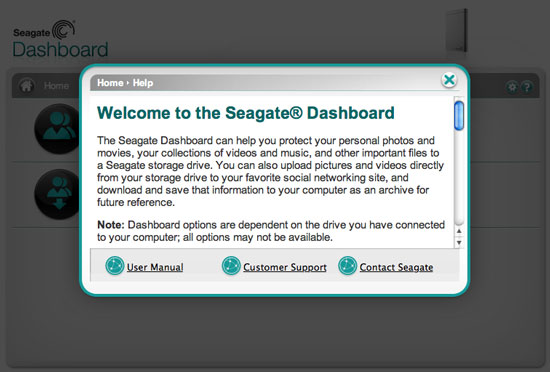The width and height of the screenshot is (550, 372).
Task: Click the social download people-arrow icon
Action: [x=58, y=194]
